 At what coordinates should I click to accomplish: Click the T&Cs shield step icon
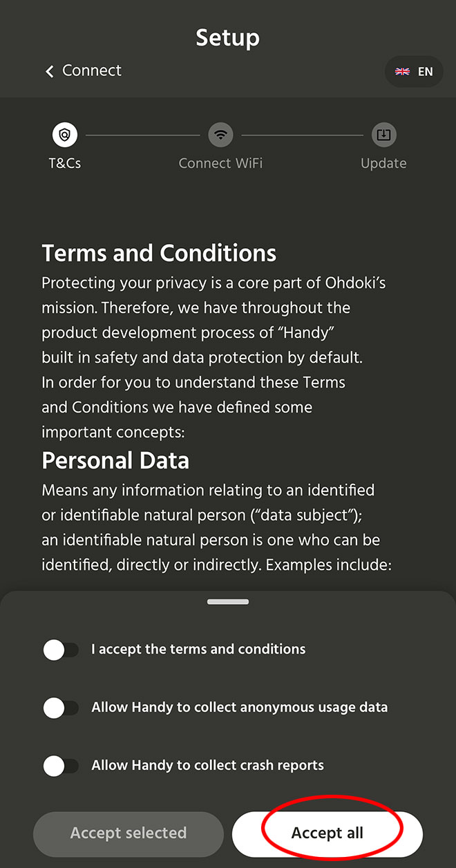pyautogui.click(x=65, y=135)
